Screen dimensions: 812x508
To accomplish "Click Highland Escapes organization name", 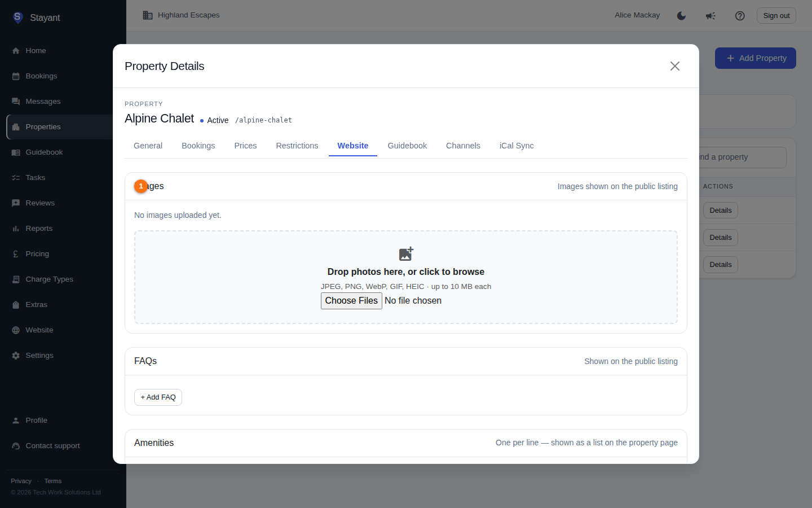I will 189,15.
